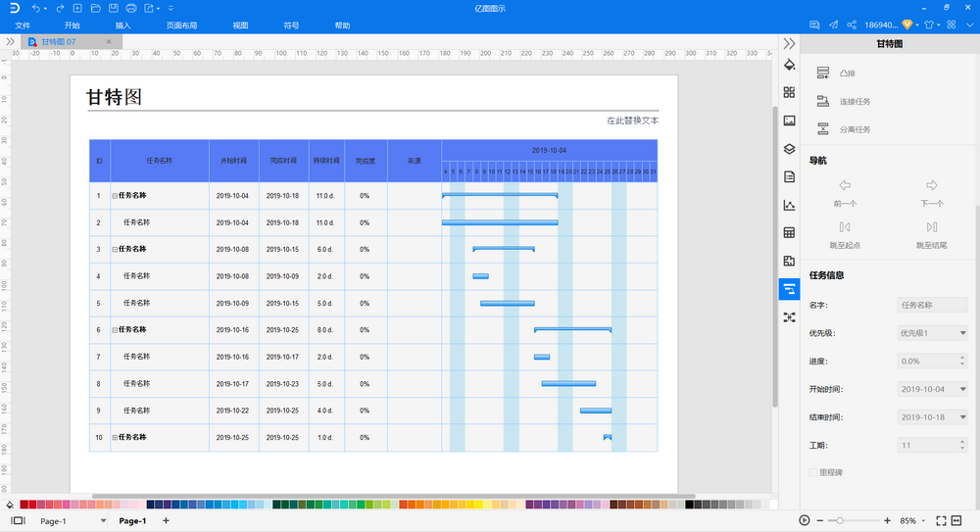Collapse task group in row 1
This screenshot has height=532, width=980.
115,196
